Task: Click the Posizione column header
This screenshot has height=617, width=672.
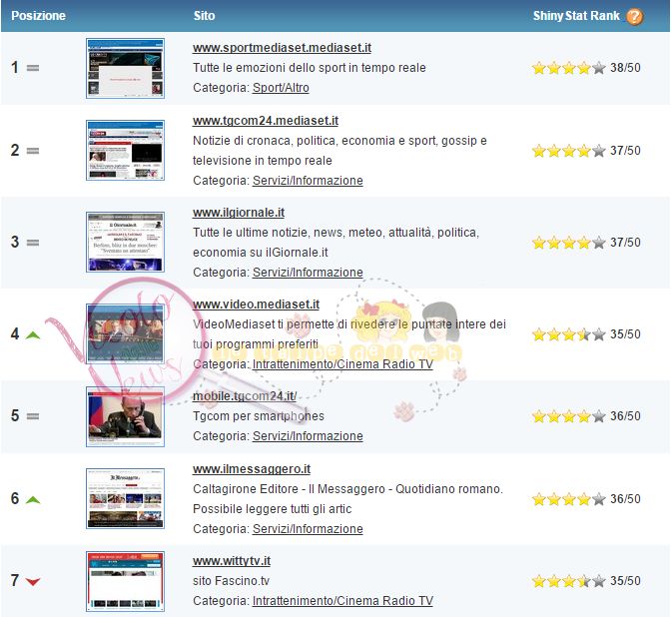Action: tap(38, 16)
